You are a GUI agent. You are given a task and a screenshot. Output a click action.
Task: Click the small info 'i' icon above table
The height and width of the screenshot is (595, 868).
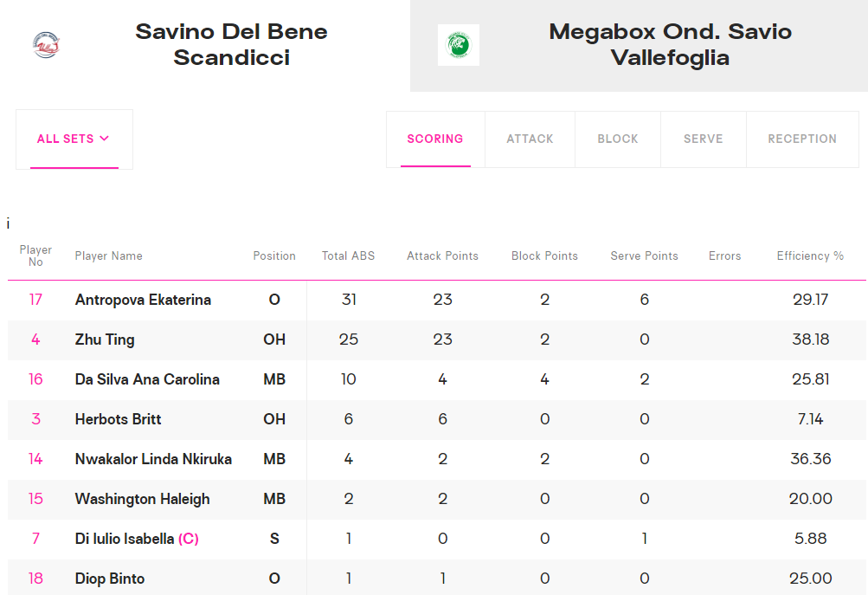(x=8, y=223)
